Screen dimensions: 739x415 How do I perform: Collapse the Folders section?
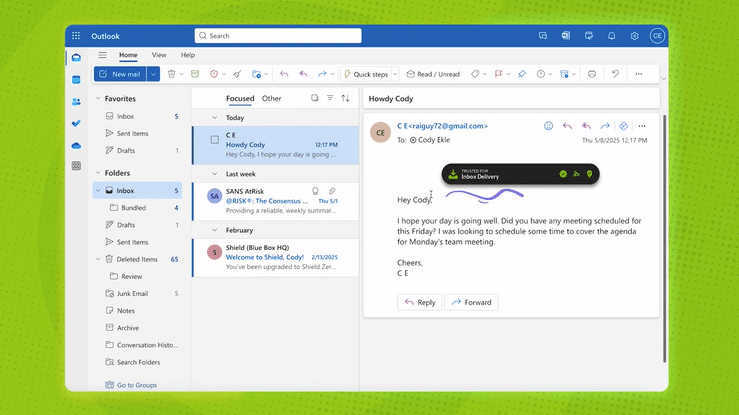coord(98,173)
